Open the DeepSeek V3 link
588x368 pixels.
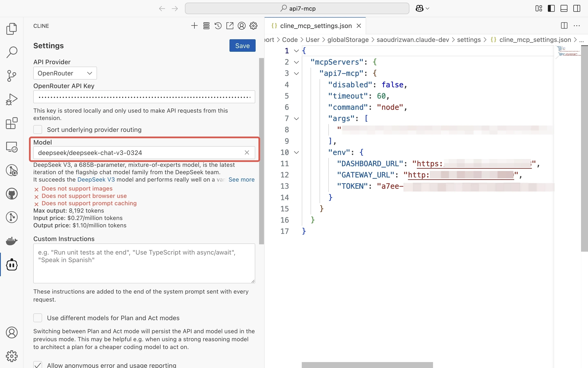point(96,180)
